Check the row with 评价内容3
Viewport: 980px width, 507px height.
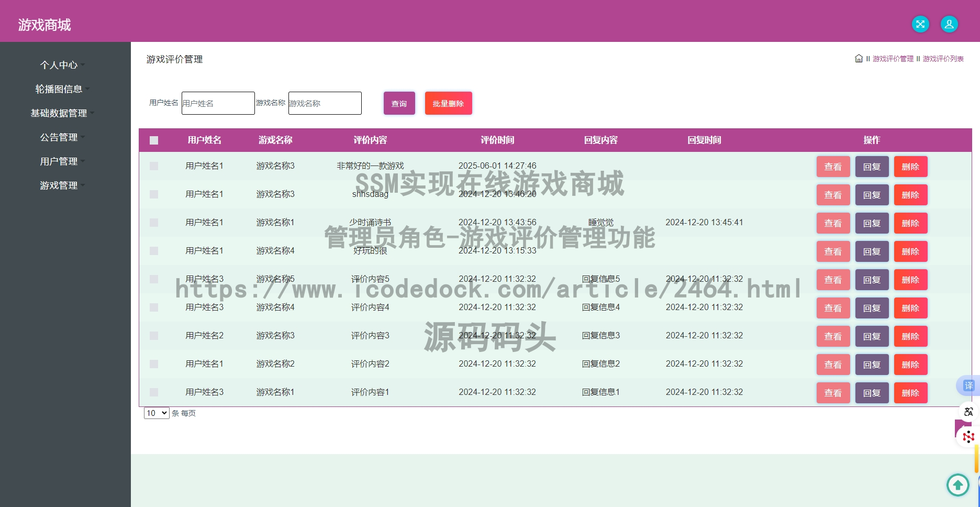pyautogui.click(x=154, y=336)
